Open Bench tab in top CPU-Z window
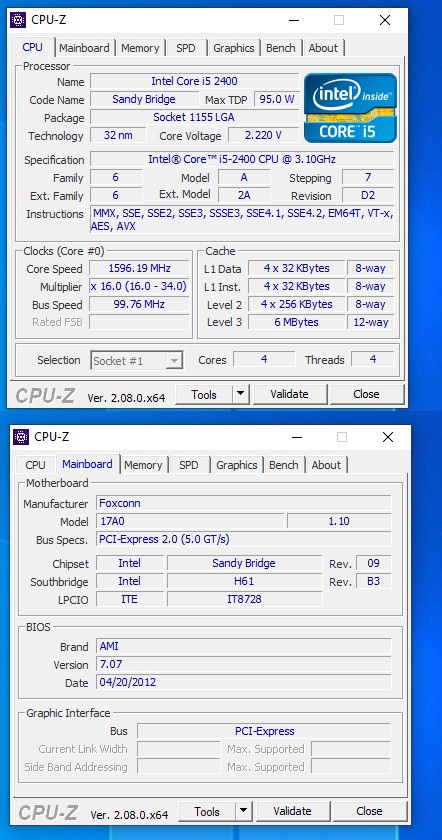Screen dimensions: 442x840 click(281, 48)
